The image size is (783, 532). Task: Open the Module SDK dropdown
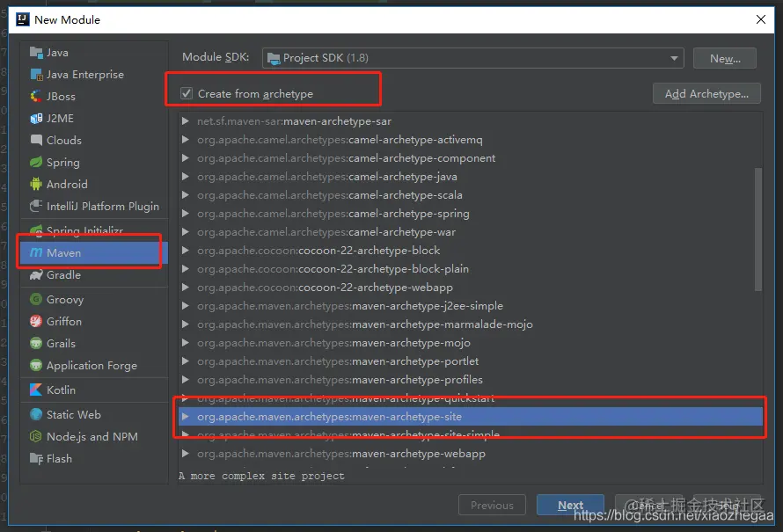[x=473, y=58]
